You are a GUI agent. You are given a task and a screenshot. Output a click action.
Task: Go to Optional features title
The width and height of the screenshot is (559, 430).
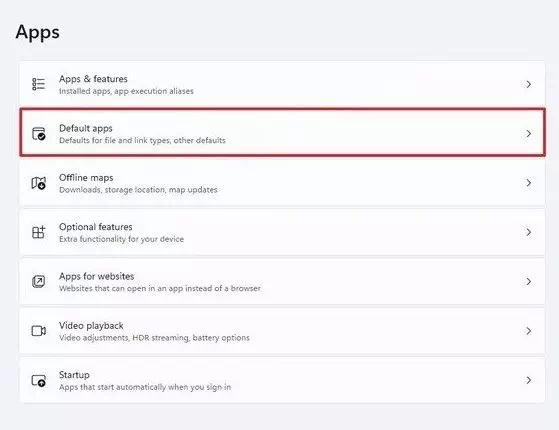pos(96,227)
